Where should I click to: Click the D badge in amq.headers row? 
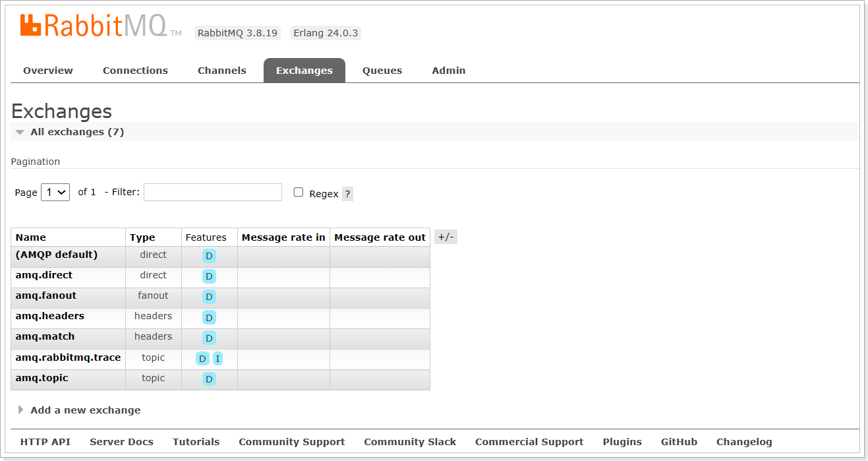pos(209,317)
